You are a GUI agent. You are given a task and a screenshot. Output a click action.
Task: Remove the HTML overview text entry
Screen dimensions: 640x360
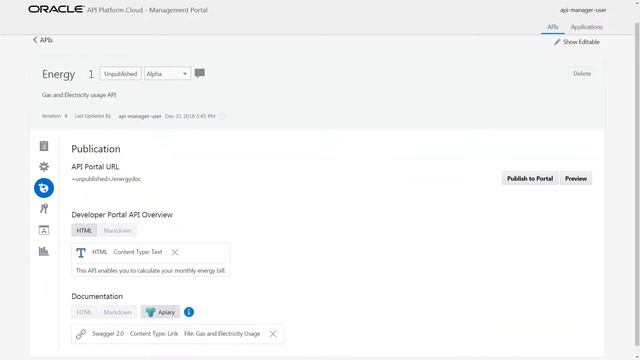pyautogui.click(x=175, y=252)
